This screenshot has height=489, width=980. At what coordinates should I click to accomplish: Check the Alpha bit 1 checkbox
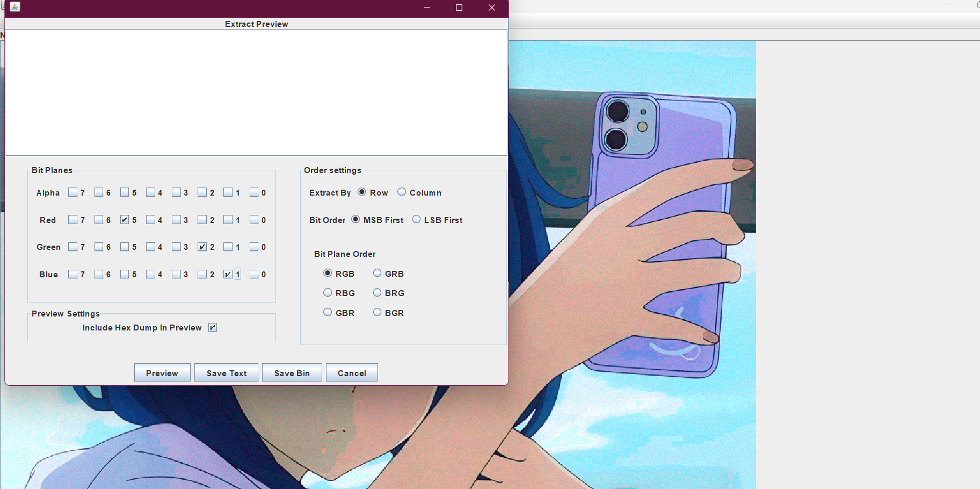click(x=228, y=192)
